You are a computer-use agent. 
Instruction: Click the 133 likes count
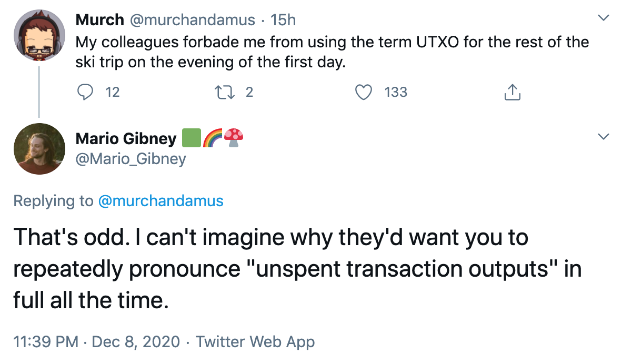click(x=396, y=92)
